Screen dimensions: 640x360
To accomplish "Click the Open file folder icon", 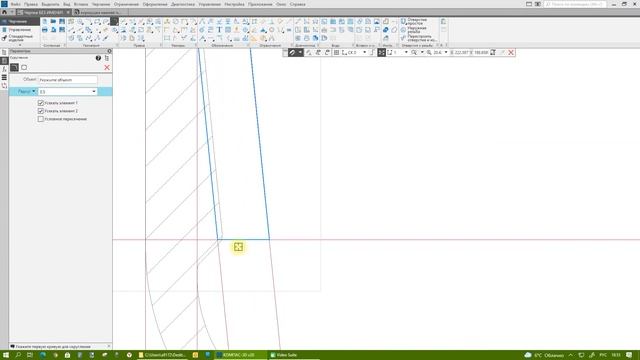I will 53,21.
